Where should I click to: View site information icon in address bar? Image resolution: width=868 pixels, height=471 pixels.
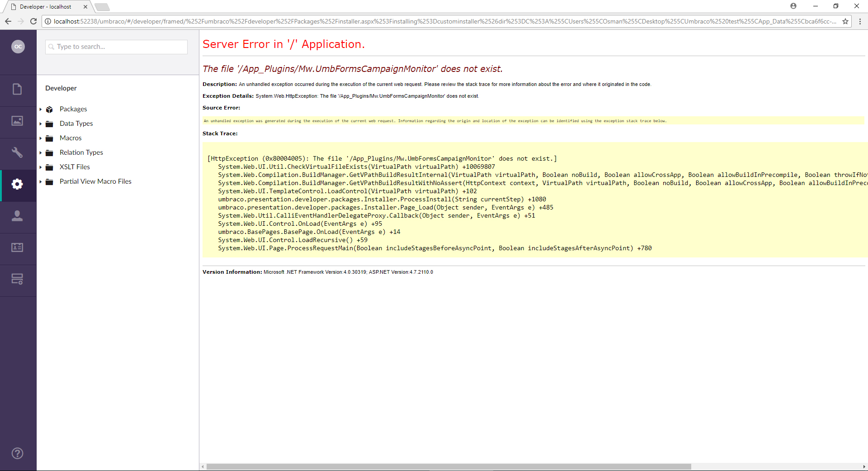pos(48,21)
